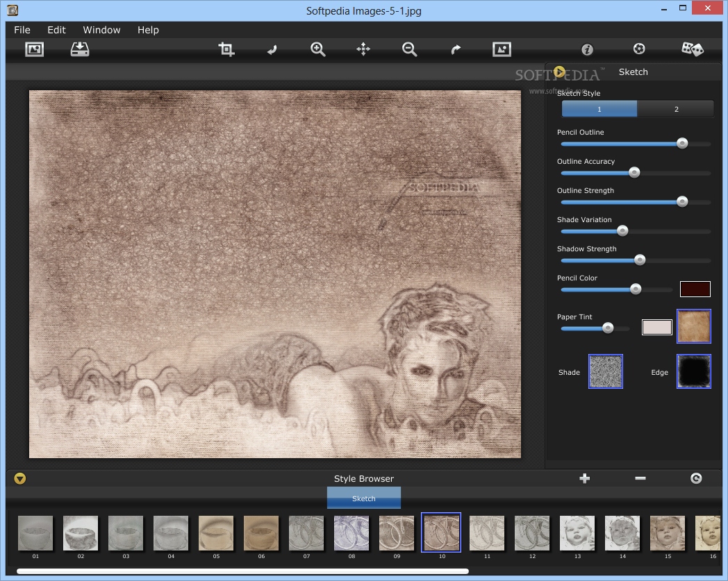This screenshot has height=581, width=728.
Task: Select style preset 09
Action: pyautogui.click(x=397, y=532)
